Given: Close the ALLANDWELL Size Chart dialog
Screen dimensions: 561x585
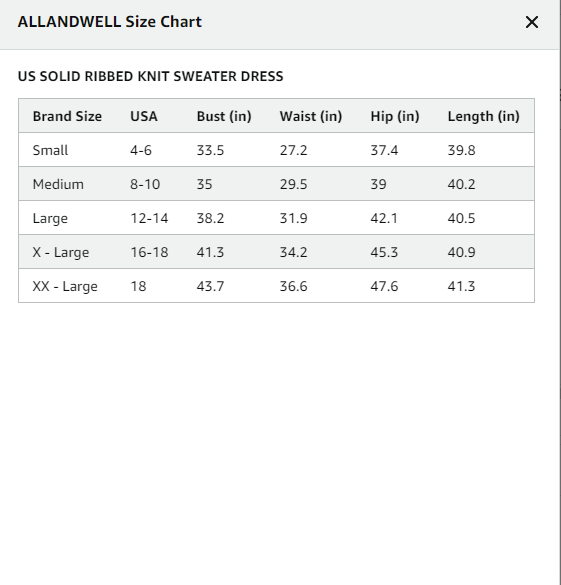Looking at the screenshot, I should tap(532, 22).
